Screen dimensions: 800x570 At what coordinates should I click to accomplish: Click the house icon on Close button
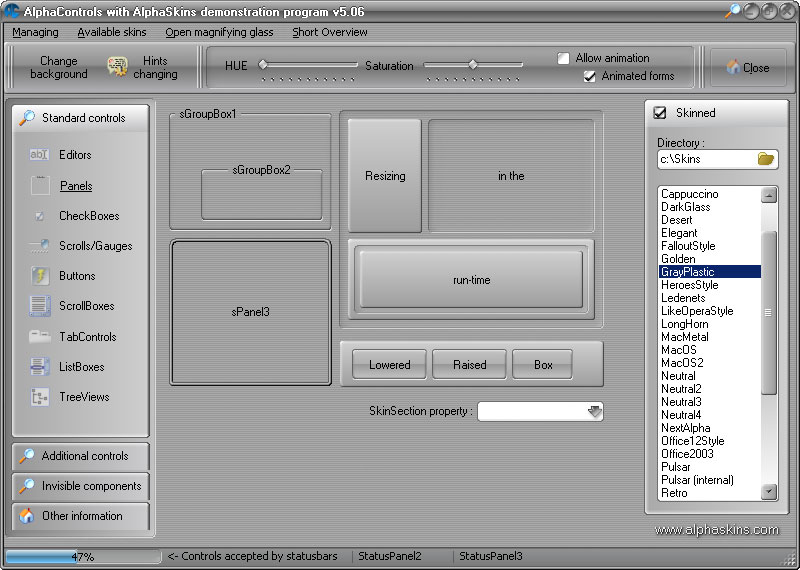click(733, 67)
